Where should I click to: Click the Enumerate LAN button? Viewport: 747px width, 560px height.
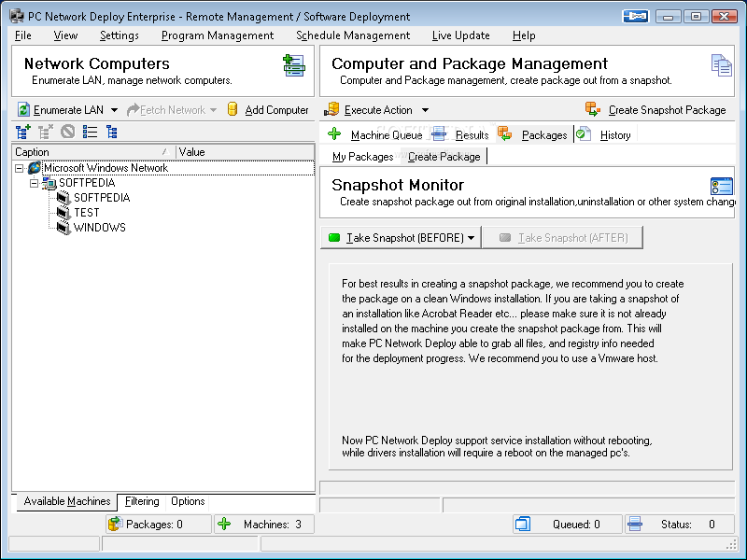(x=61, y=110)
